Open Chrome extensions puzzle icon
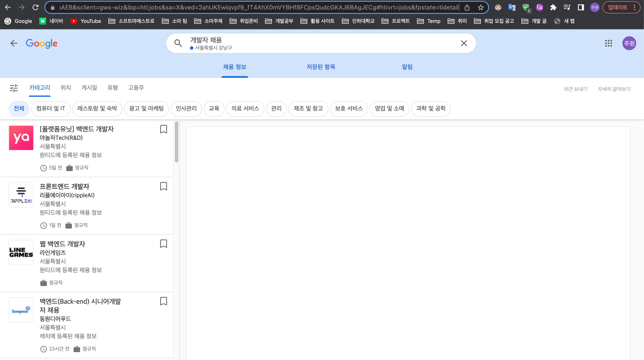This screenshot has width=644, height=360. [553, 8]
